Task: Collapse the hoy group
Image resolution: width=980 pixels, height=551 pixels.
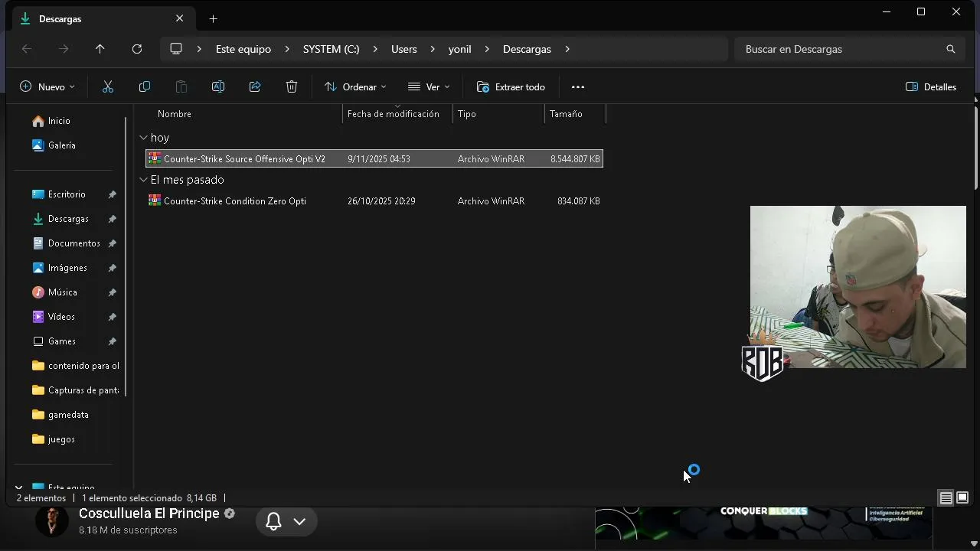Action: 143,138
